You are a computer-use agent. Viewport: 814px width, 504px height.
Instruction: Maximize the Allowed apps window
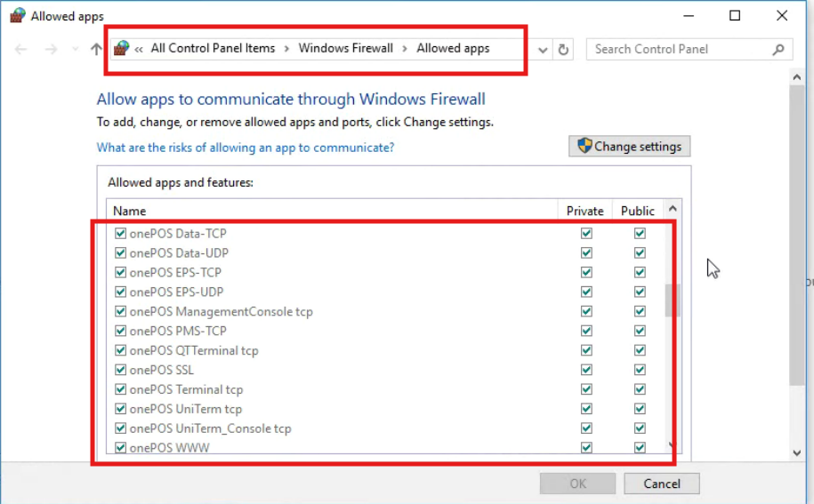(735, 16)
